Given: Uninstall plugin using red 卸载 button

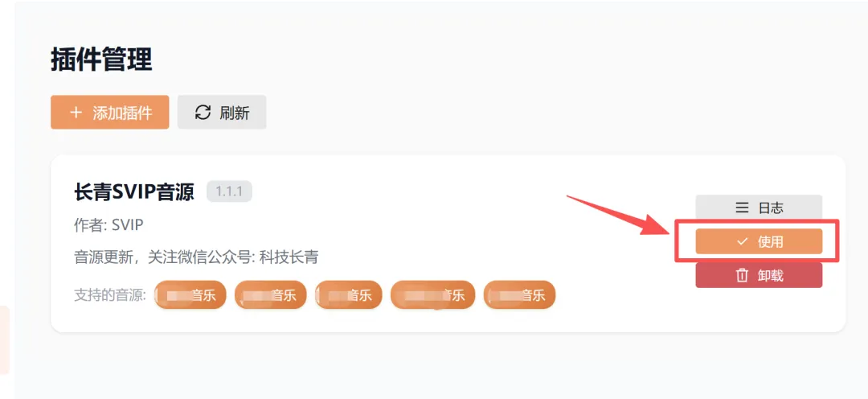Looking at the screenshot, I should [x=759, y=275].
